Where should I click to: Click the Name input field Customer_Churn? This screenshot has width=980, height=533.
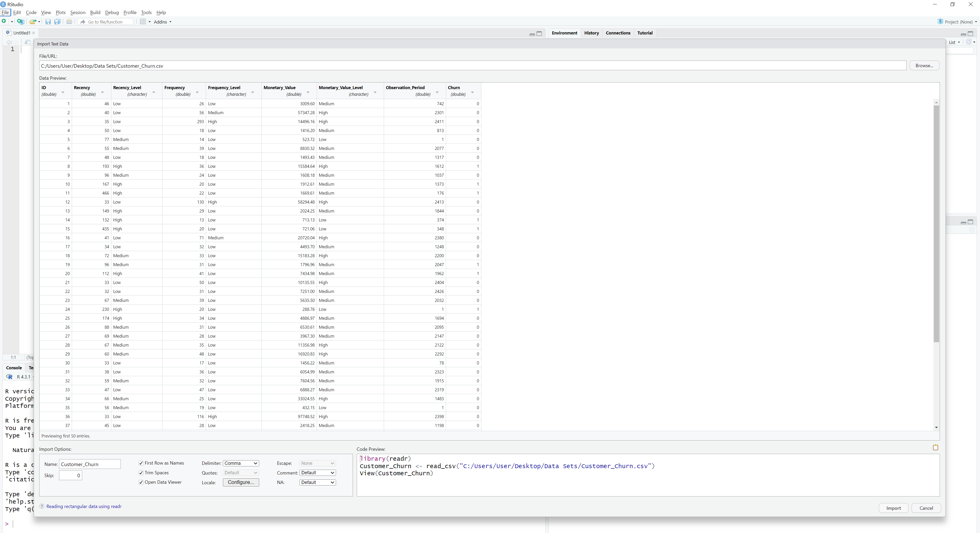(x=90, y=464)
